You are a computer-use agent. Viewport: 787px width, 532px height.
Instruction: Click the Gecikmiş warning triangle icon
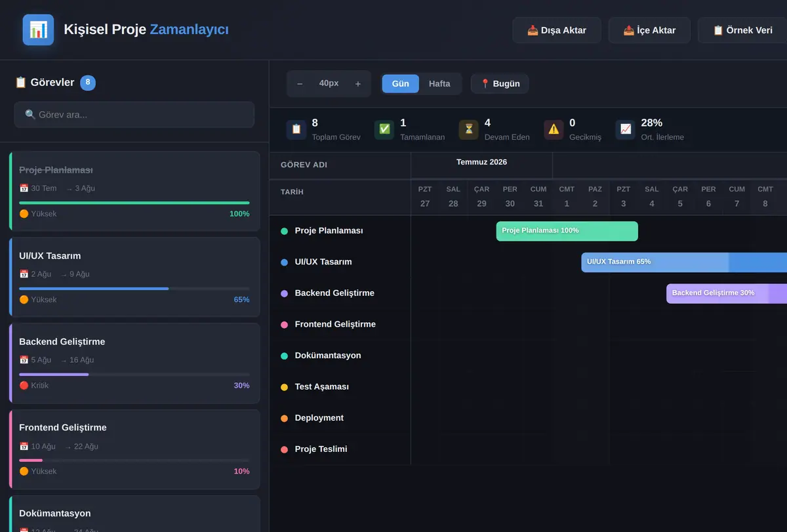click(554, 129)
